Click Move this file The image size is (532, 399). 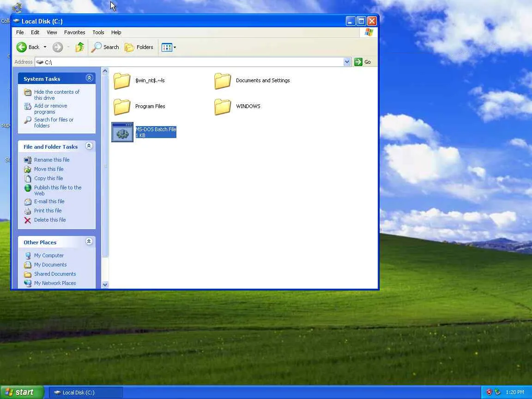tap(48, 169)
